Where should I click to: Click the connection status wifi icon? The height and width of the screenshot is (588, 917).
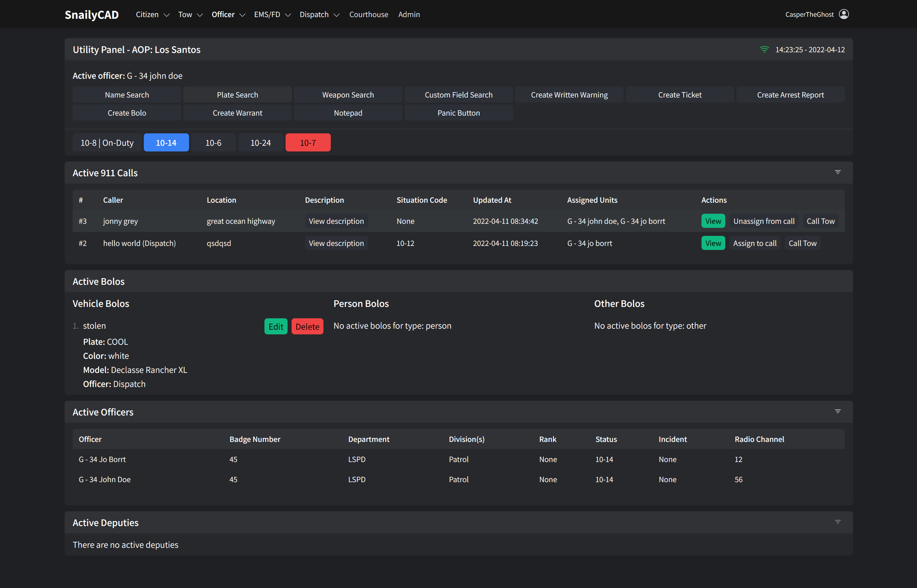764,49
